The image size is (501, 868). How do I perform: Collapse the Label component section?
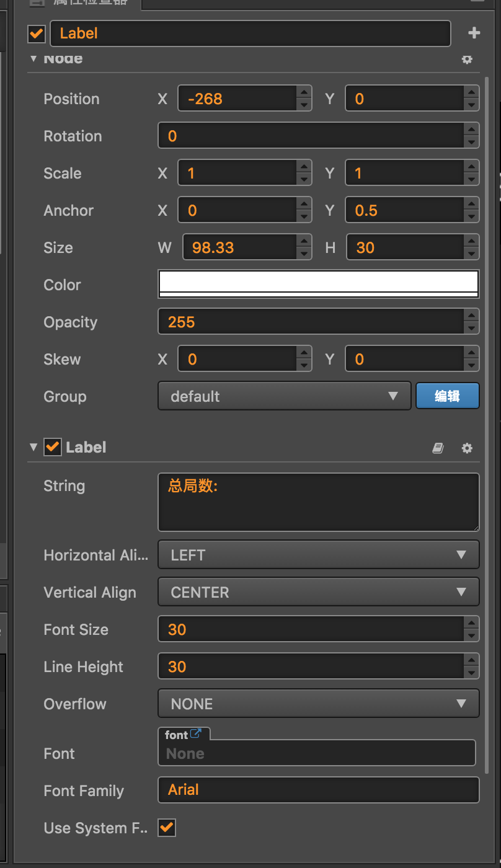(x=33, y=447)
